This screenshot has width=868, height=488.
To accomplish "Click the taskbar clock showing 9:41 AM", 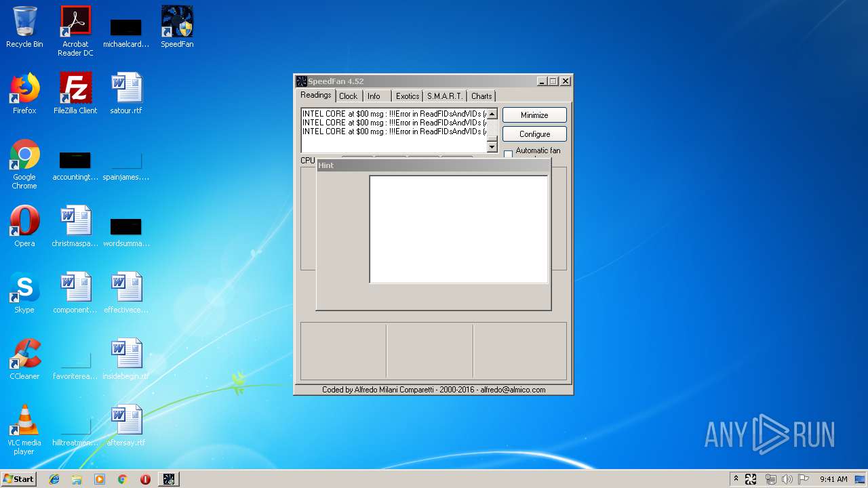I will pos(833,479).
